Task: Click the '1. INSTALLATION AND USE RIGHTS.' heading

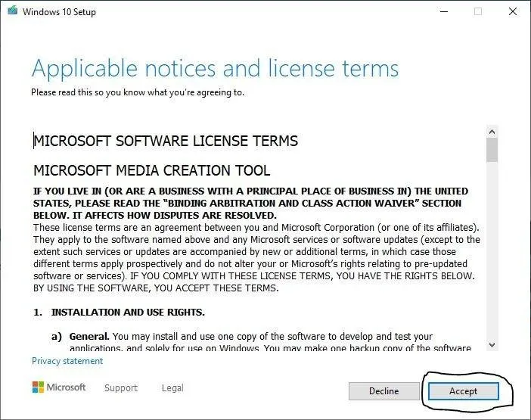Action: (x=119, y=313)
